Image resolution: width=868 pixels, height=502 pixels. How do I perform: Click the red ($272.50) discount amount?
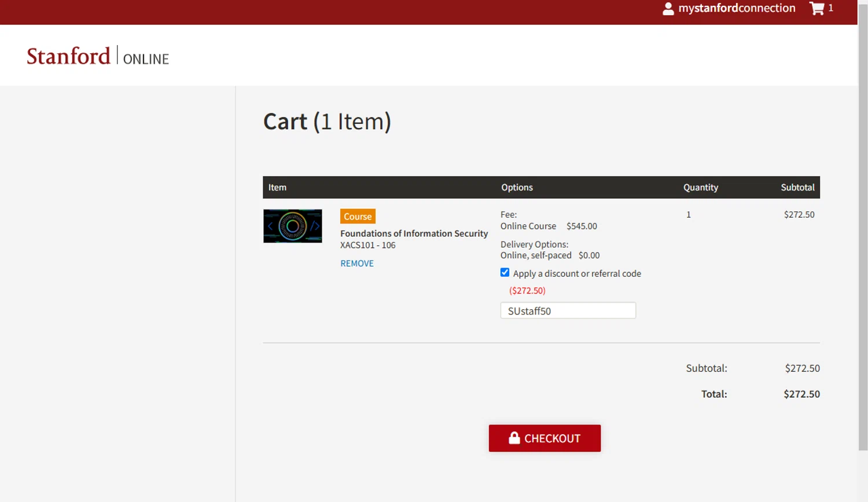(x=527, y=291)
